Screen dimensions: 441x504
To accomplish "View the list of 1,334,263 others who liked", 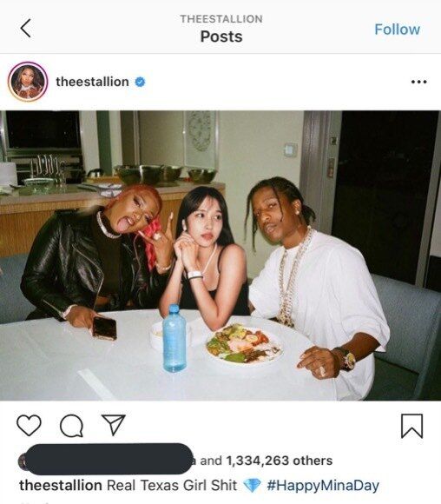I will coord(280,461).
